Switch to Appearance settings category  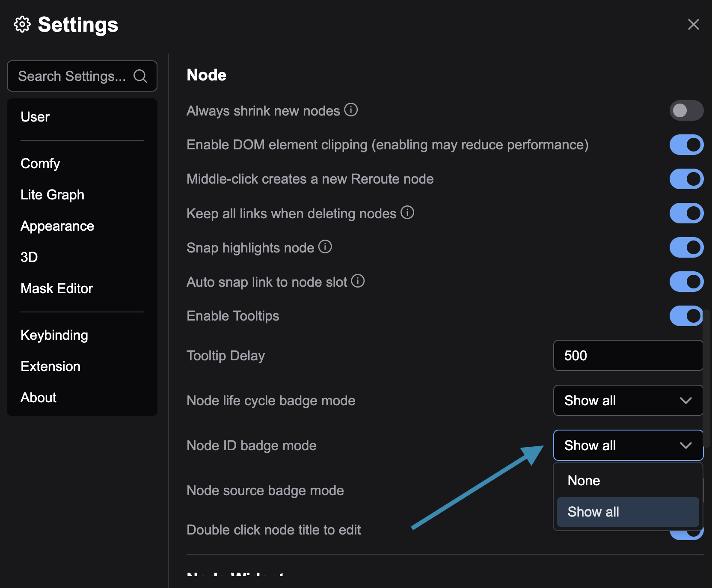pyautogui.click(x=57, y=226)
